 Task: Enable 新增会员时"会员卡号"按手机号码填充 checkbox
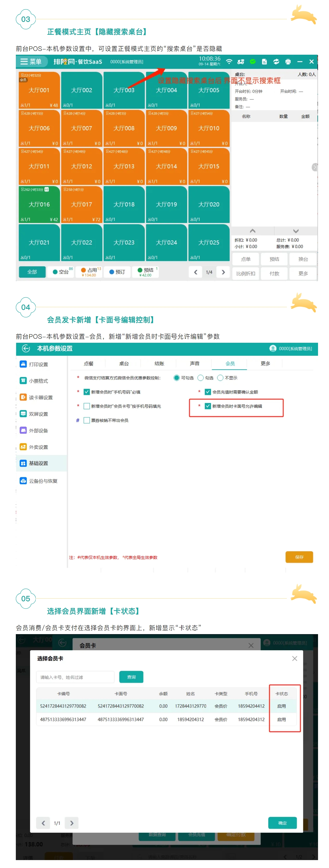pyautogui.click(x=87, y=406)
